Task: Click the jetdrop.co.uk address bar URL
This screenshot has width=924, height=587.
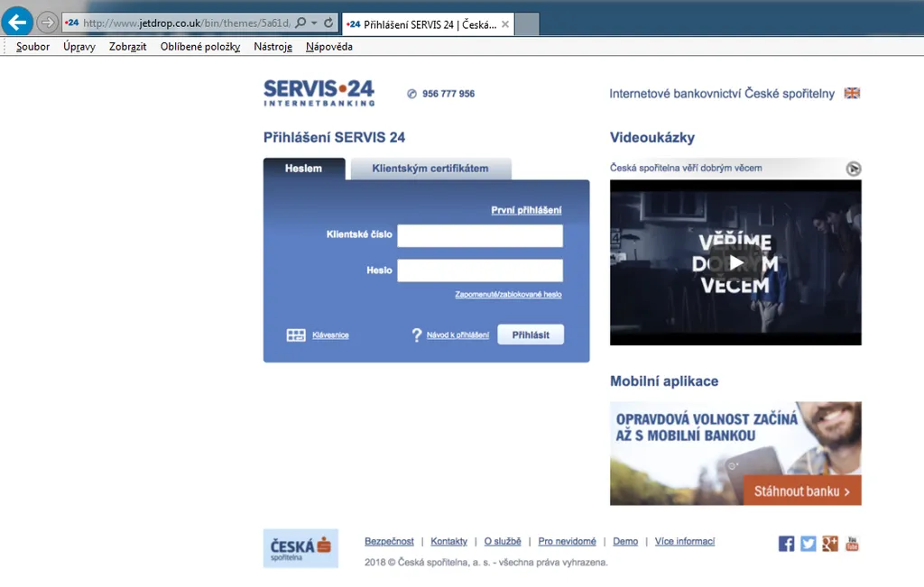Action: pyautogui.click(x=186, y=23)
